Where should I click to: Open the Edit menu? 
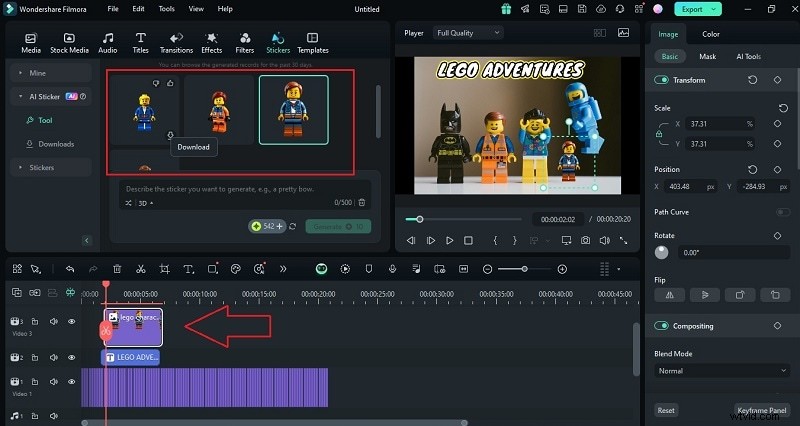138,9
